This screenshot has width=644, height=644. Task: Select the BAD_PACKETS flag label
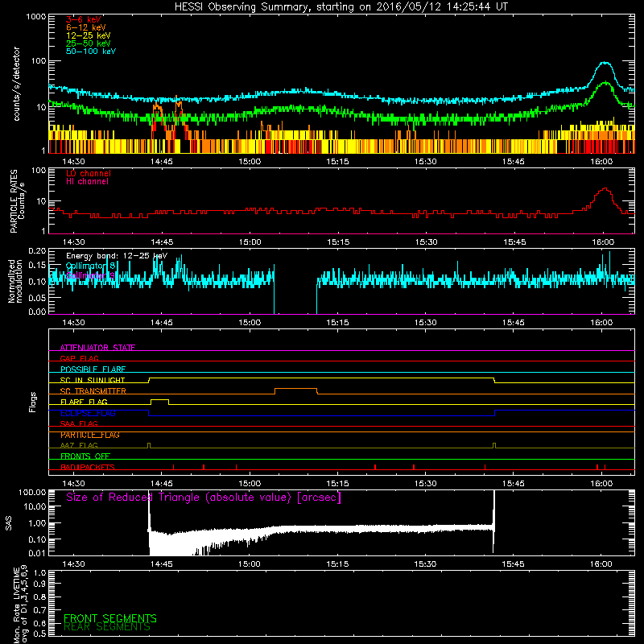(x=88, y=467)
